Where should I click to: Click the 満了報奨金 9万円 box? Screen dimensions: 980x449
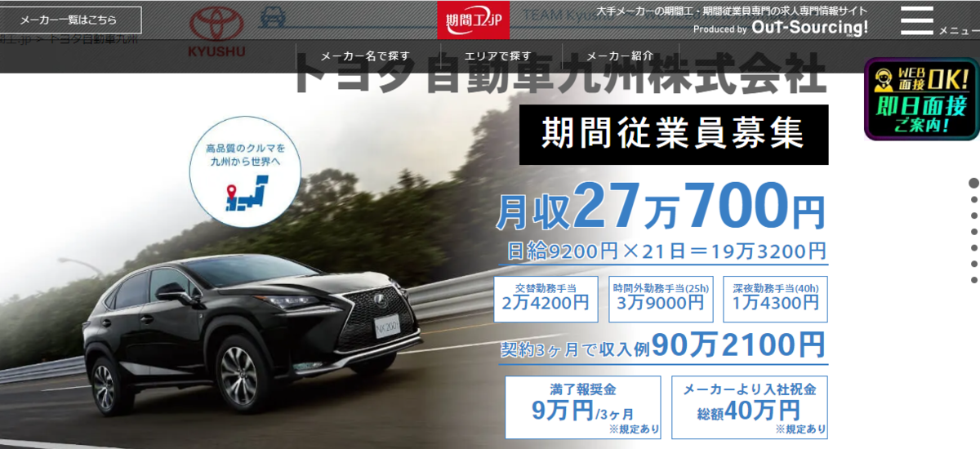coord(583,407)
